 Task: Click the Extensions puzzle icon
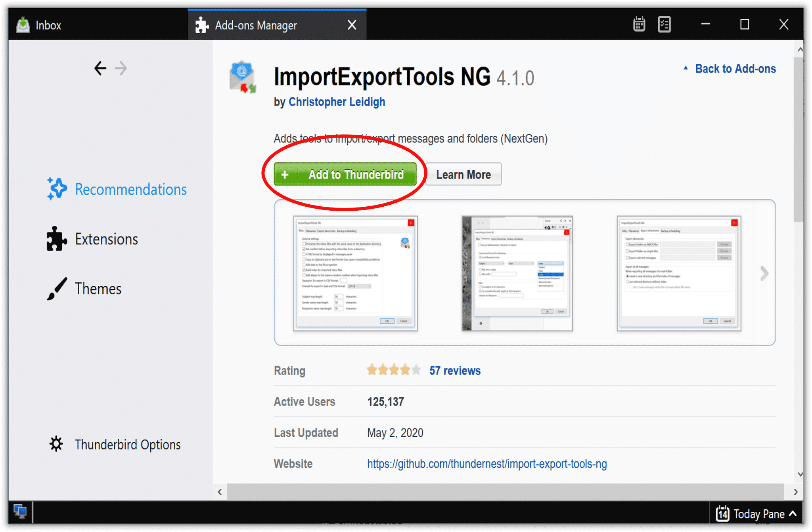pos(56,239)
